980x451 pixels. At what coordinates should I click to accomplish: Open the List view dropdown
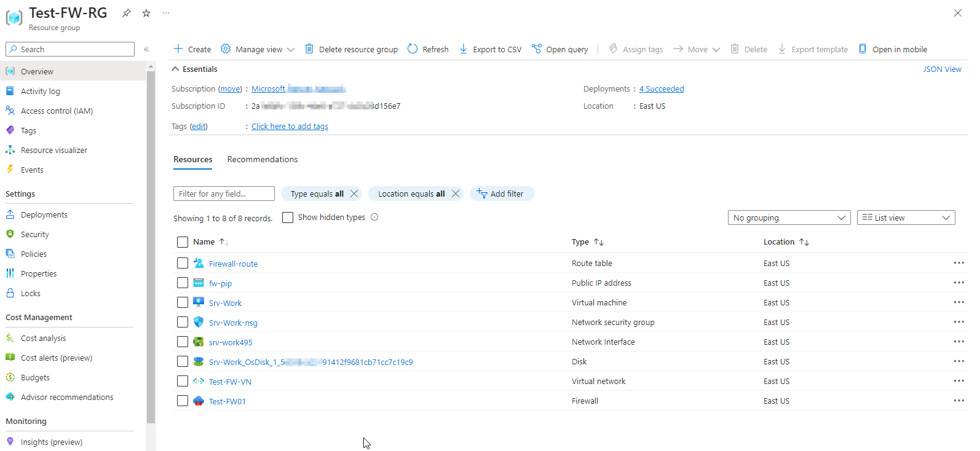click(906, 218)
